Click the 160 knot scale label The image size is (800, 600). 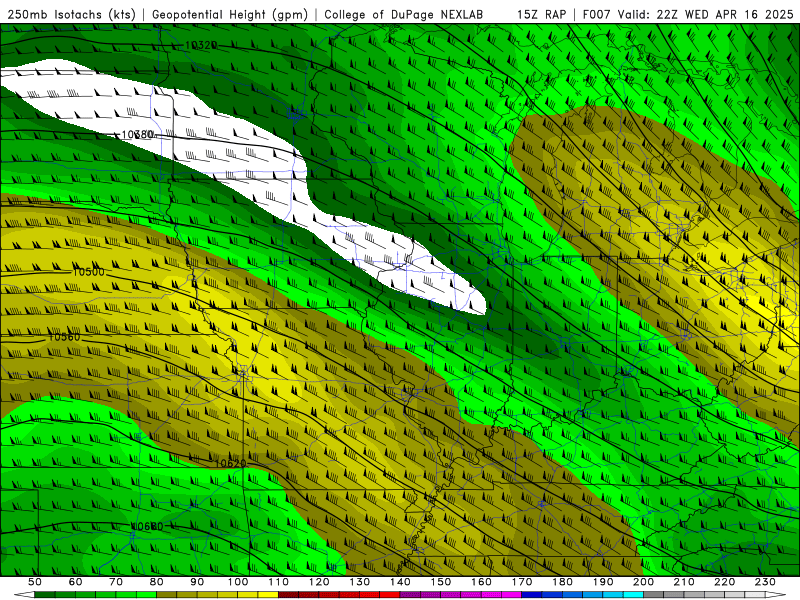point(481,582)
